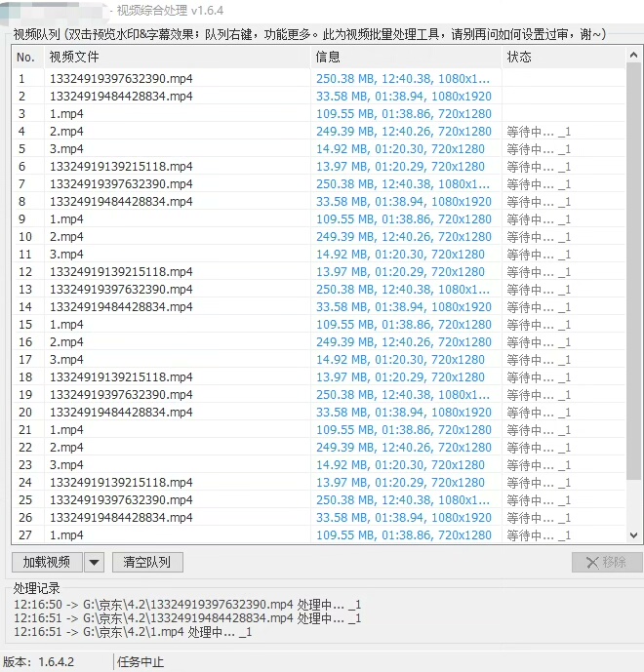Select row 17 file 3.mp4
The image size is (644, 672).
tap(66, 360)
